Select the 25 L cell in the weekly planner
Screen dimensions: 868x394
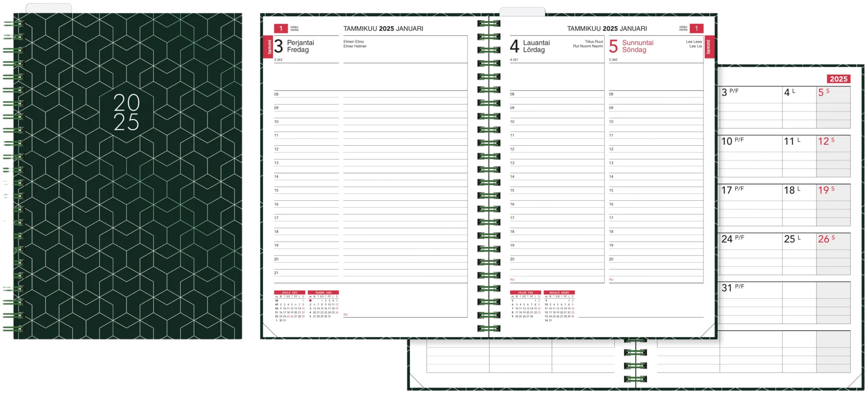pyautogui.click(x=799, y=254)
